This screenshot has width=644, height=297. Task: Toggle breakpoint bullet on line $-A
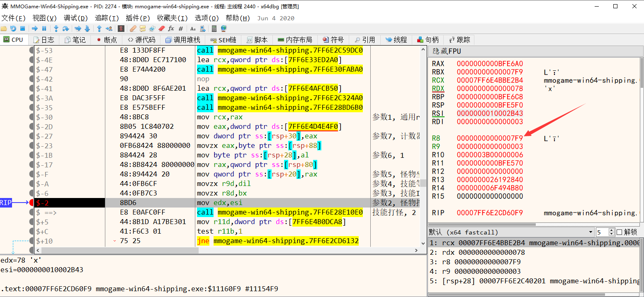32,184
